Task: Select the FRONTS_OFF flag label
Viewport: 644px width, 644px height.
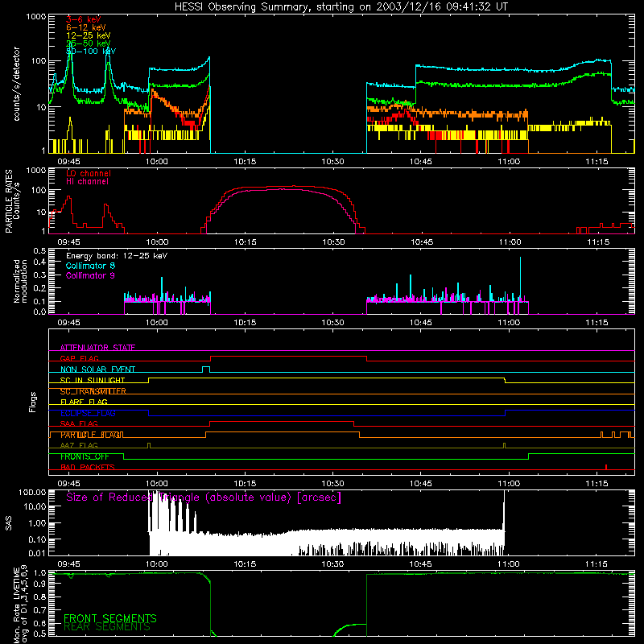Action: point(85,456)
